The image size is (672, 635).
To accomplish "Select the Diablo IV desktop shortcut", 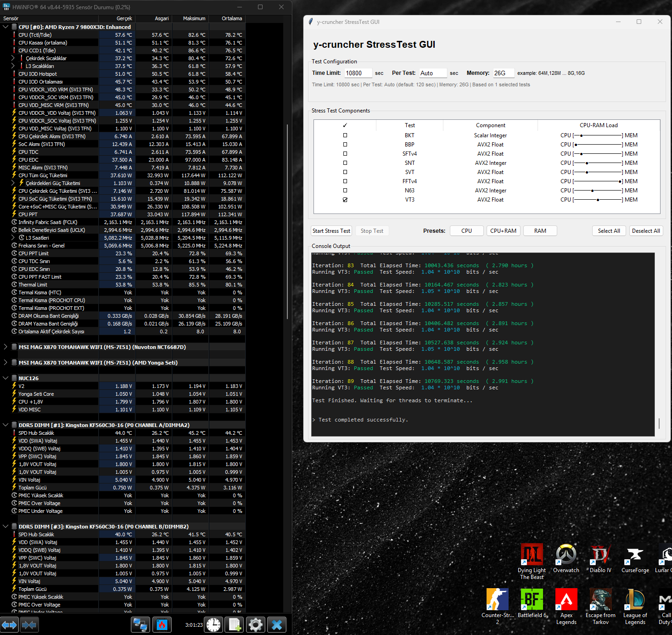I will pos(600,558).
